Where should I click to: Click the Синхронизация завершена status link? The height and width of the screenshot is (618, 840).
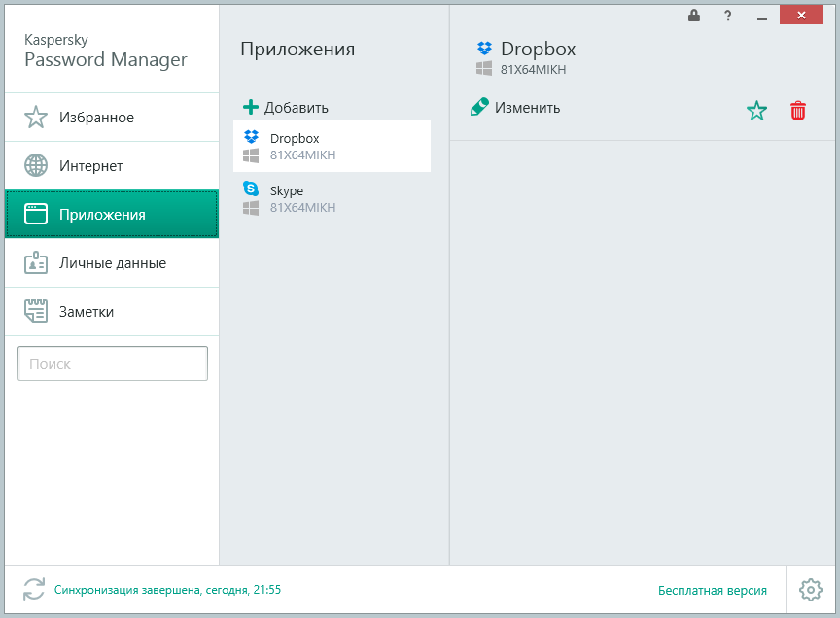tap(167, 590)
